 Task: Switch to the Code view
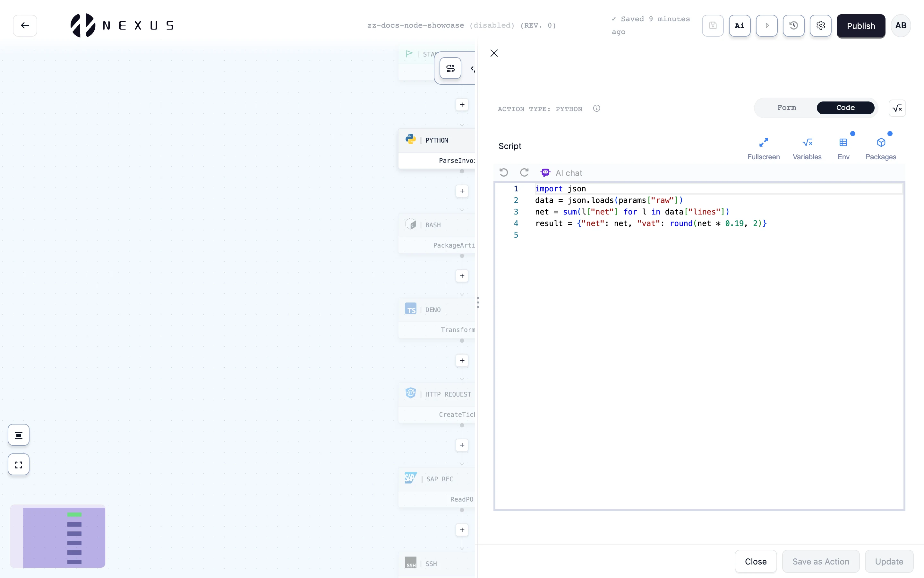pyautogui.click(x=845, y=108)
